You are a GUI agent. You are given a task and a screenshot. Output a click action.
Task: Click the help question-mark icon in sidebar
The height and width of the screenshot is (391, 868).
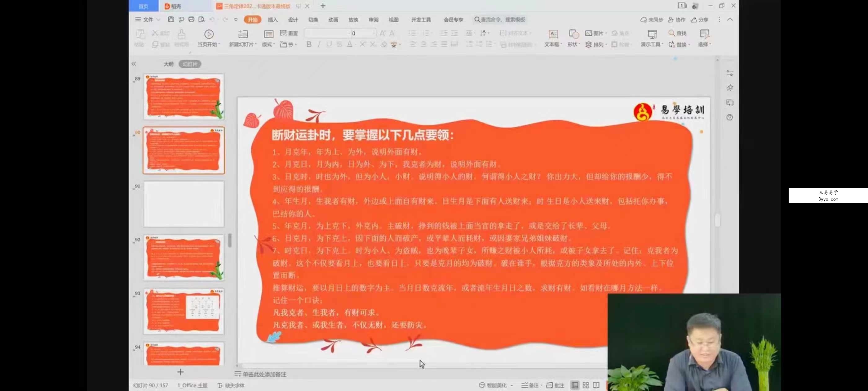point(729,117)
